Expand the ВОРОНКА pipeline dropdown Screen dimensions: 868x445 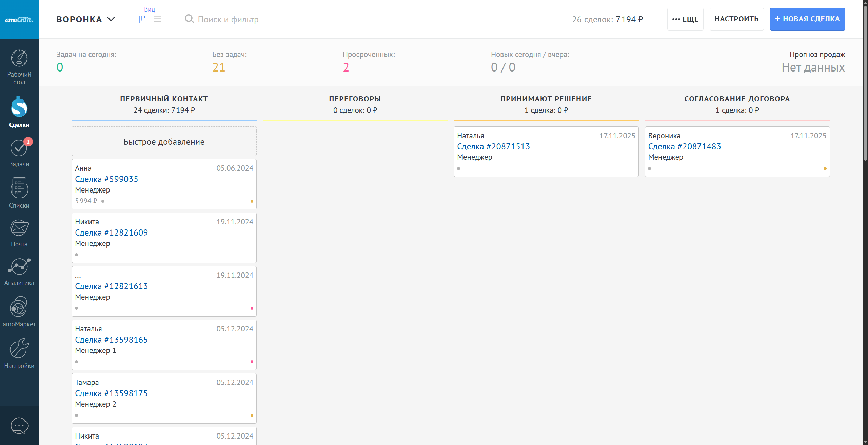[x=86, y=19]
